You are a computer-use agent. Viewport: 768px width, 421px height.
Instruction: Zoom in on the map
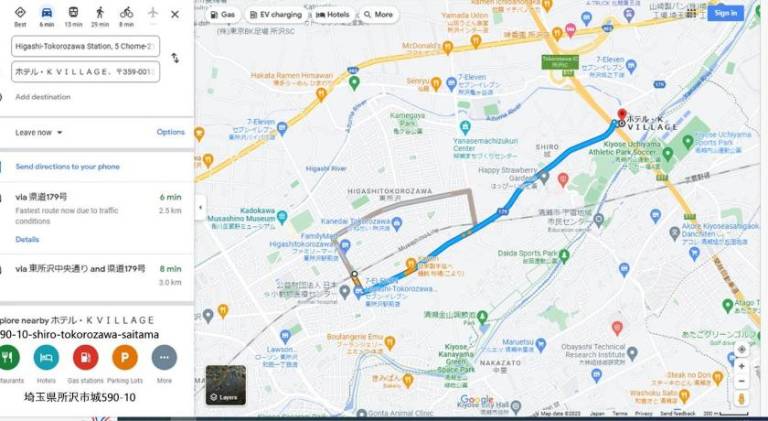pos(742,366)
